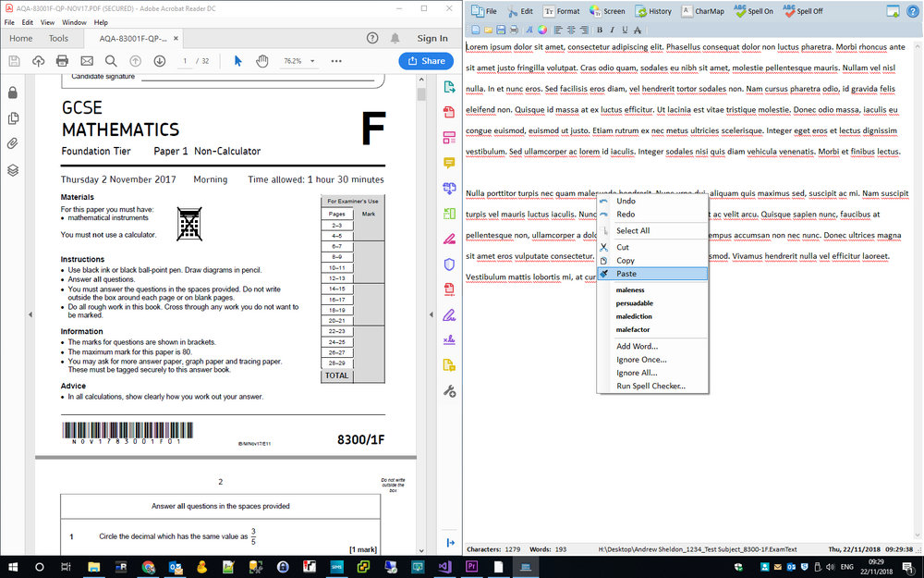Toggle underline formatting in text editor
Image resolution: width=924 pixels, height=578 pixels.
pos(625,30)
